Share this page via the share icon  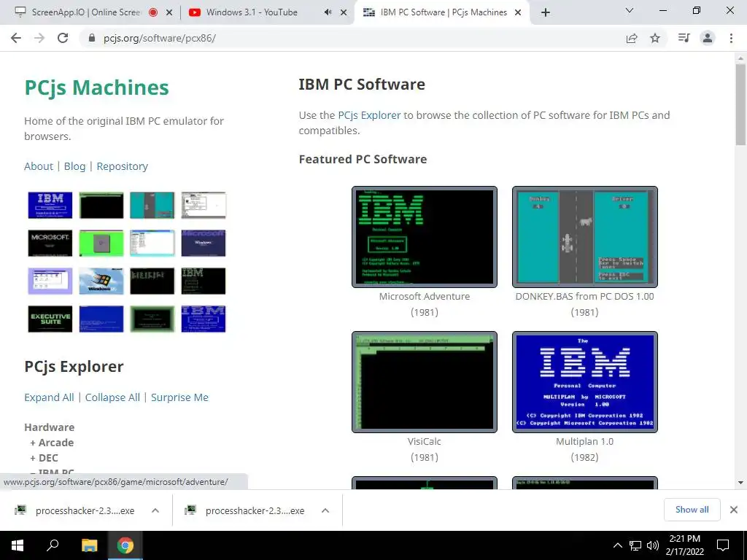632,38
